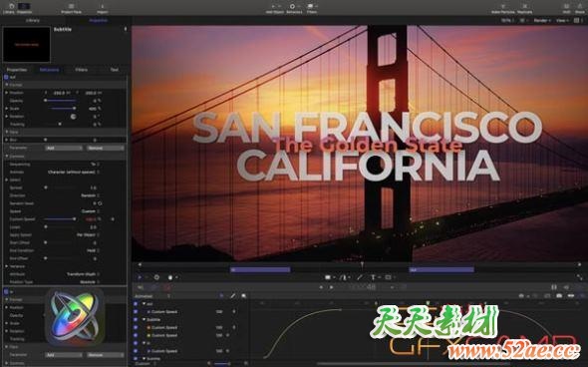Click Add parameter in out behavior
This screenshot has height=367, width=588.
64,148
